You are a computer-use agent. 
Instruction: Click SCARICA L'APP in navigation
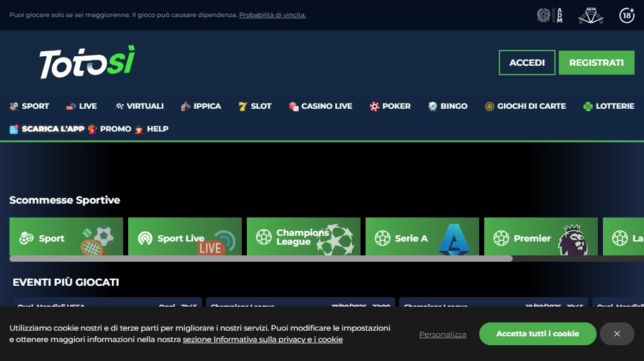click(47, 129)
